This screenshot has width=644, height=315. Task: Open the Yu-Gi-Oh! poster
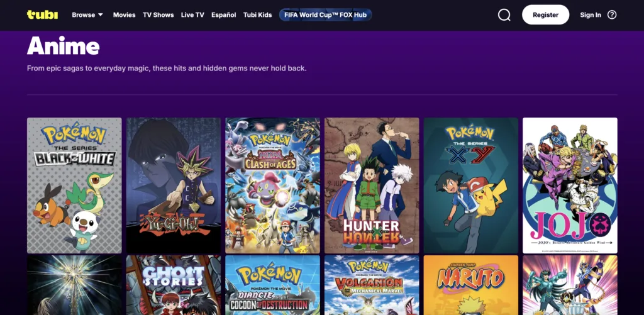[x=174, y=185]
